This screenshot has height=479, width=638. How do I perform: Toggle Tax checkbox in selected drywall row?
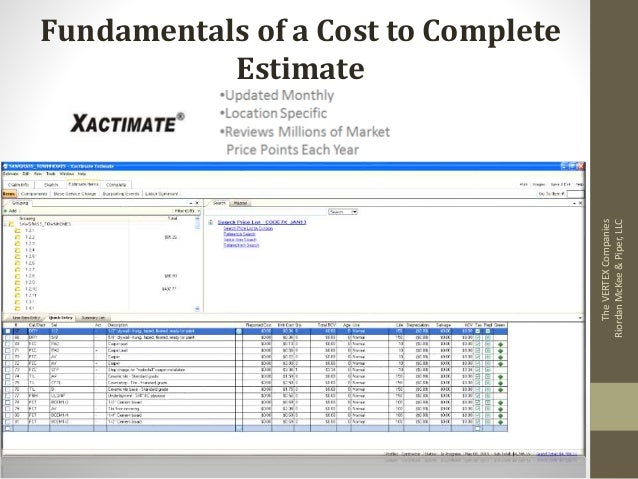tap(478, 331)
